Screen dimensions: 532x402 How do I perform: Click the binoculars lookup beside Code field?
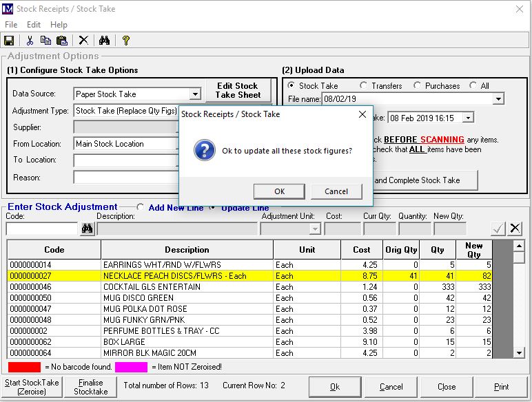87,229
